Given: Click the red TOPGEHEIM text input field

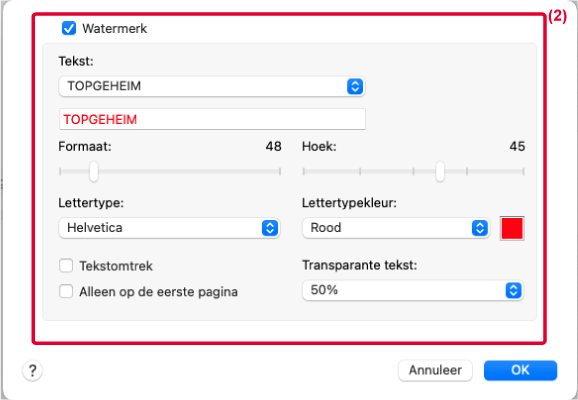Looking at the screenshot, I should (212, 119).
